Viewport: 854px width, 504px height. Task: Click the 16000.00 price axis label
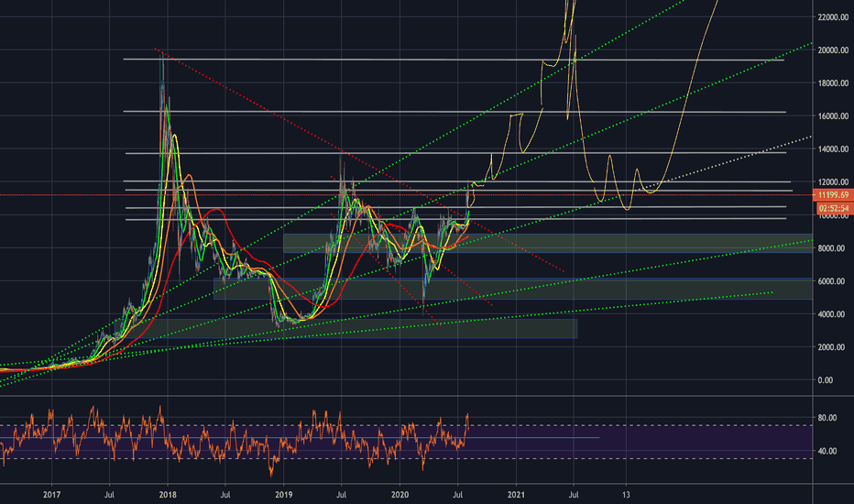click(833, 116)
